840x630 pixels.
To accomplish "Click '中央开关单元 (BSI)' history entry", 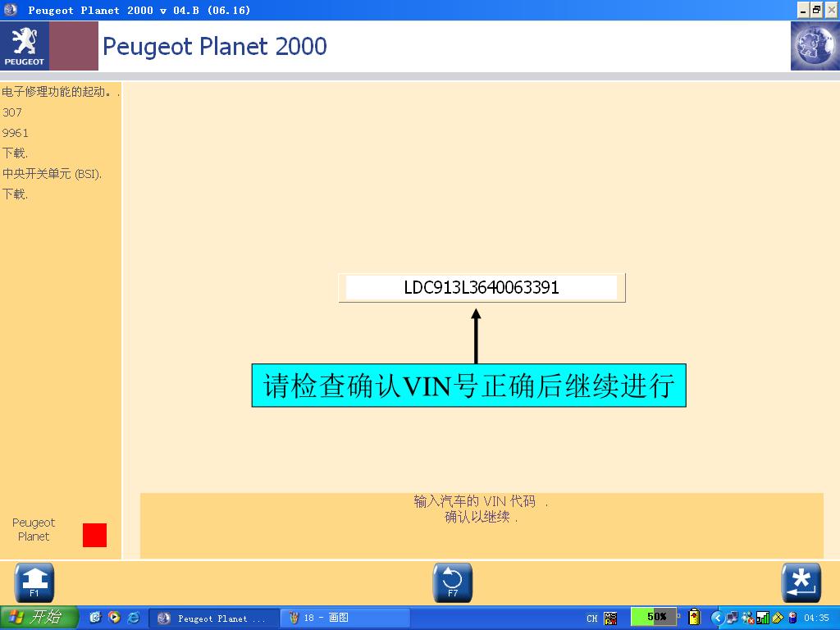I will point(52,174).
